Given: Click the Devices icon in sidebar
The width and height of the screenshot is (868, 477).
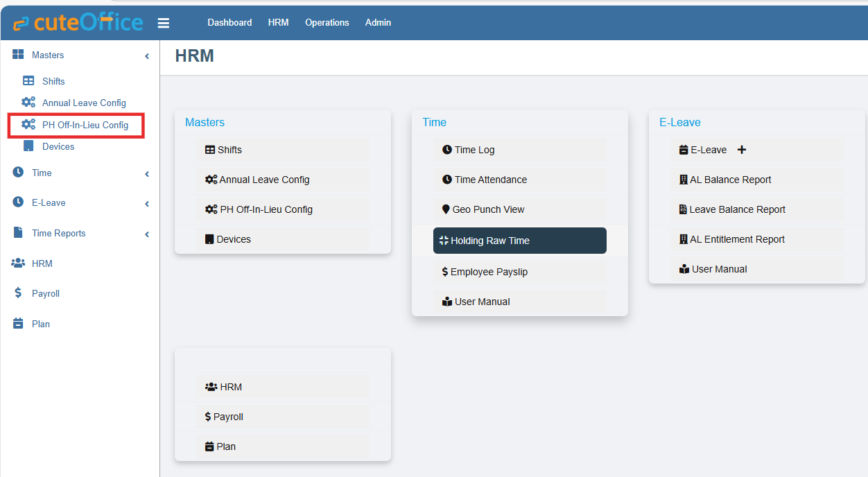Looking at the screenshot, I should (28, 146).
